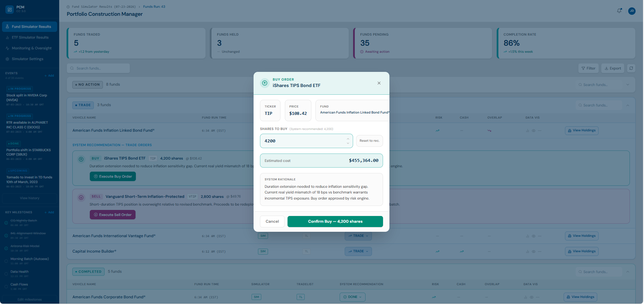The image size is (644, 305).
Task: Click cash trend icon for Capital Income Builder
Action: [x=462, y=252]
